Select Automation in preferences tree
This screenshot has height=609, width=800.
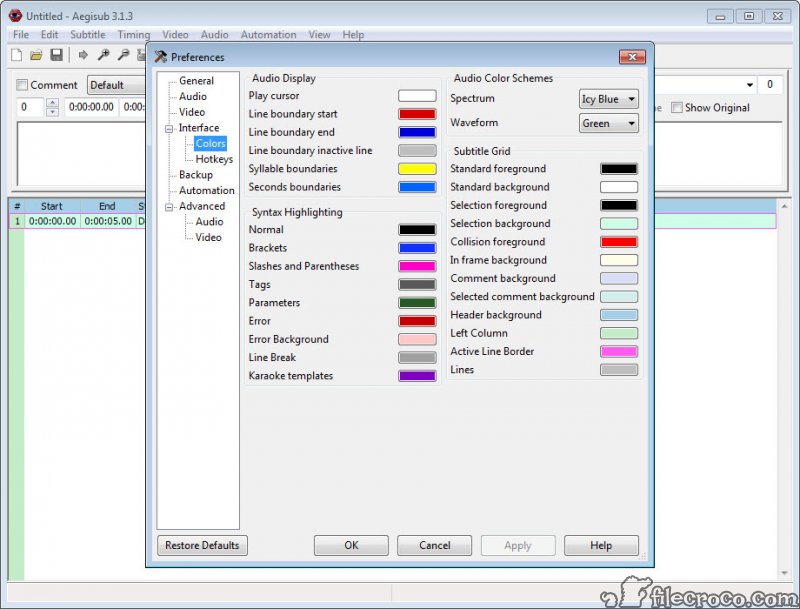click(207, 190)
